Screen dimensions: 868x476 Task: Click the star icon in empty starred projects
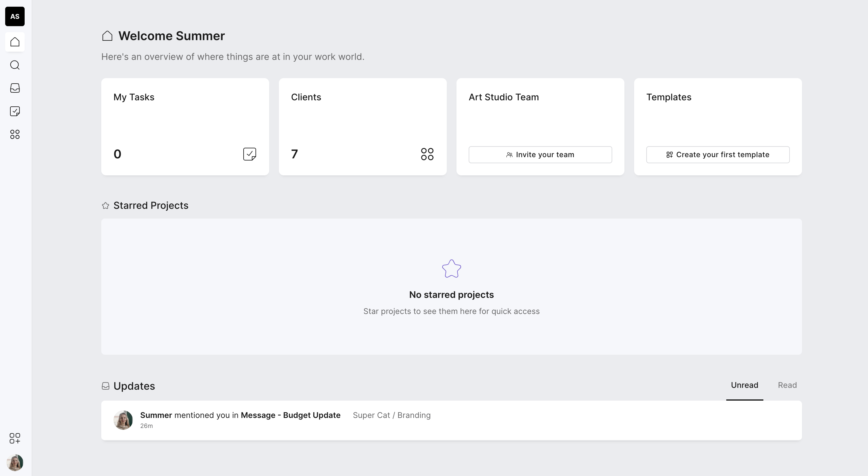(x=451, y=268)
